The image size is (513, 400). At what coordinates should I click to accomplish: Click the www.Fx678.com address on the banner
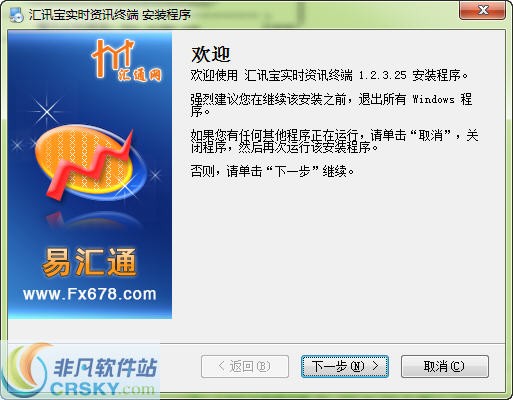pos(90,294)
